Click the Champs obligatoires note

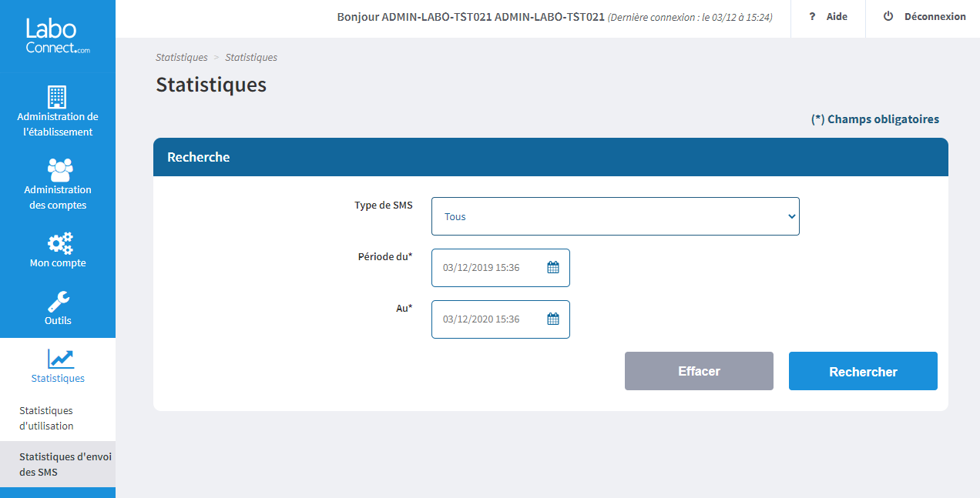pos(875,119)
